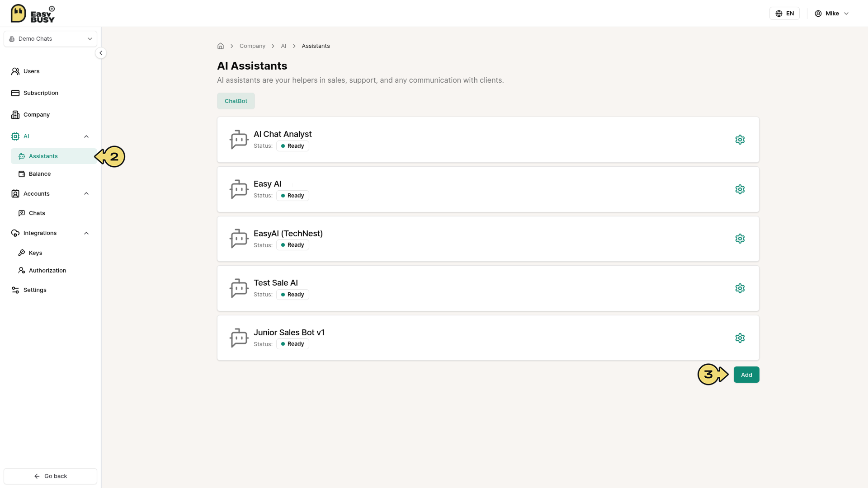Click Ready status badge of Junior Sales Bot v1
868x488 pixels.
click(x=292, y=344)
